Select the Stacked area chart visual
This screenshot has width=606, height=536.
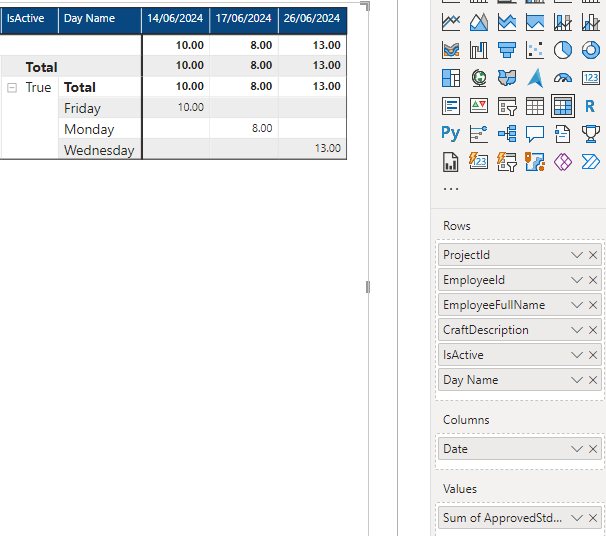click(507, 22)
